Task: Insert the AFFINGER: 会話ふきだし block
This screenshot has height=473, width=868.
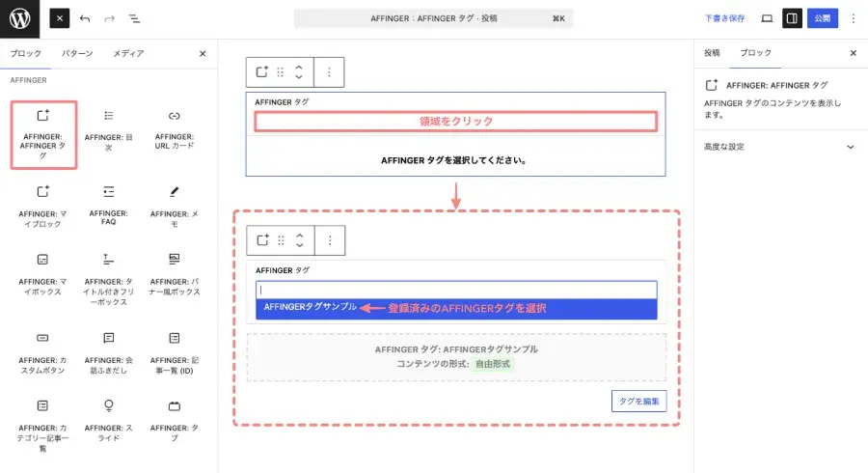Action: pos(108,353)
